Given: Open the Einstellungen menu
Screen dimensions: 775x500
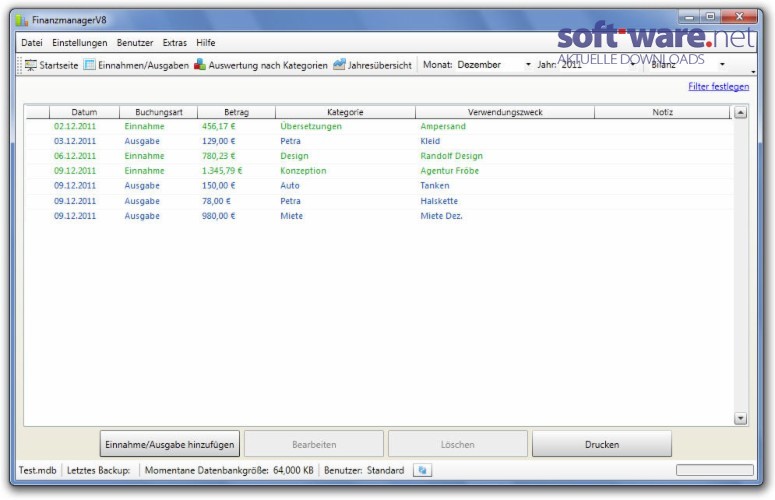Looking at the screenshot, I should pyautogui.click(x=80, y=43).
